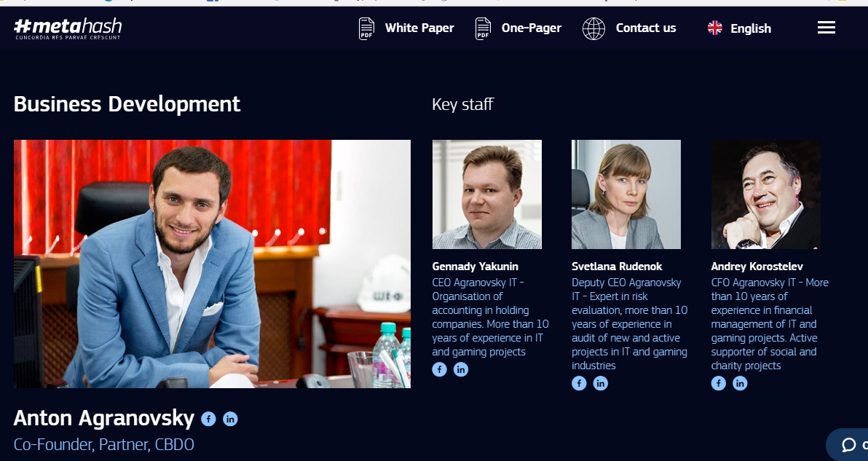
Task: Go to homepage via #metahash logo
Action: pyautogui.click(x=68, y=28)
